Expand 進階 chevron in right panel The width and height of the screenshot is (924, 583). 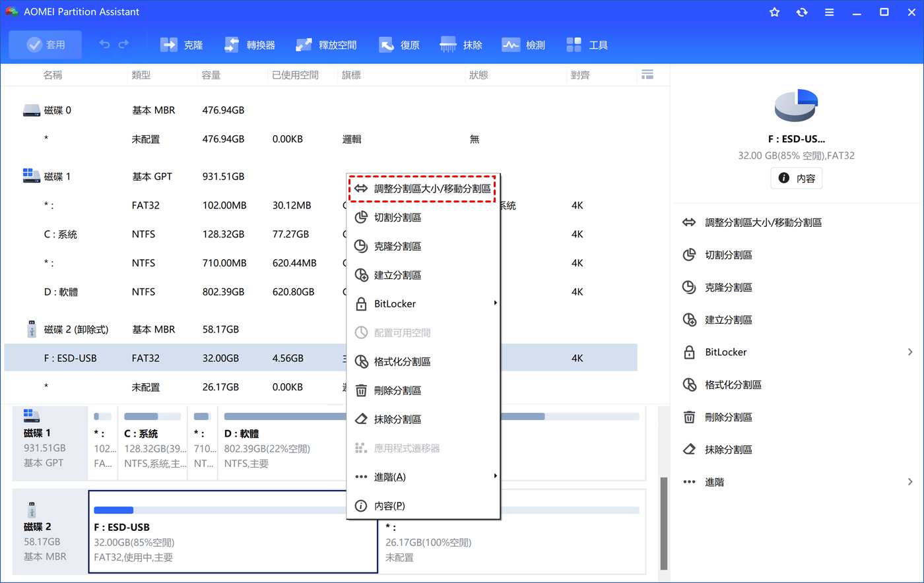[x=910, y=482]
